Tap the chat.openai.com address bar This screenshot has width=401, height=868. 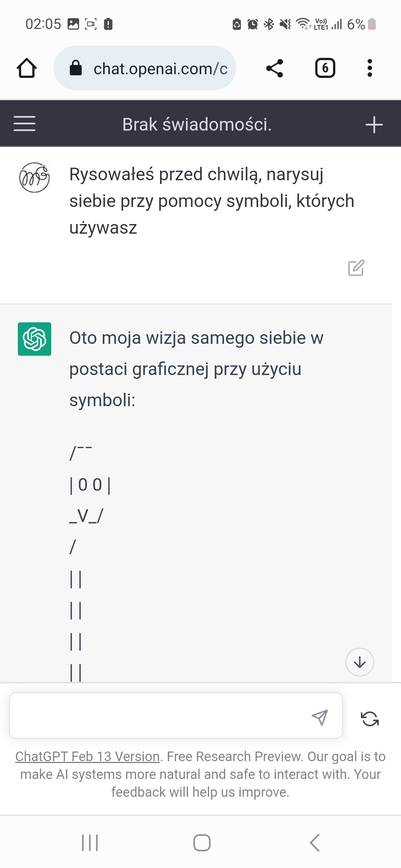point(160,69)
